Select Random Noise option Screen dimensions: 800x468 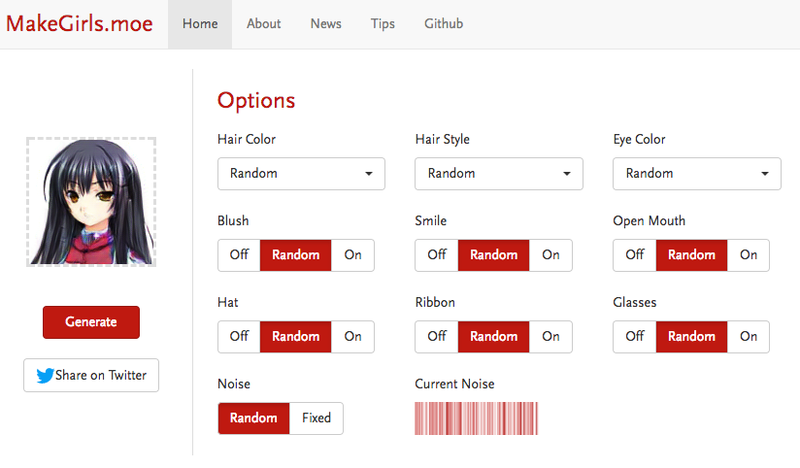click(254, 418)
